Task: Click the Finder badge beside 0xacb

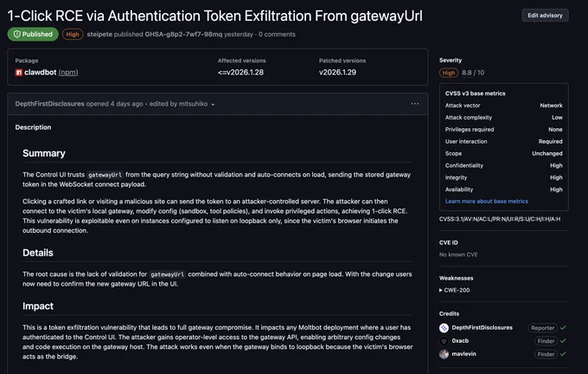Action: (x=546, y=341)
